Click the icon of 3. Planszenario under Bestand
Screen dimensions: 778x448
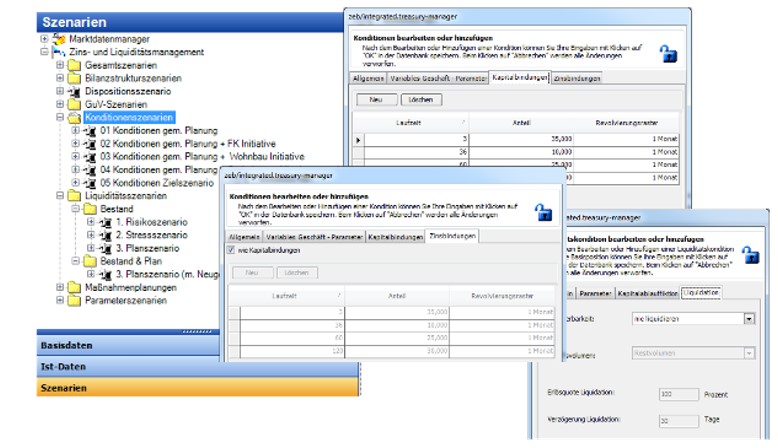click(105, 248)
